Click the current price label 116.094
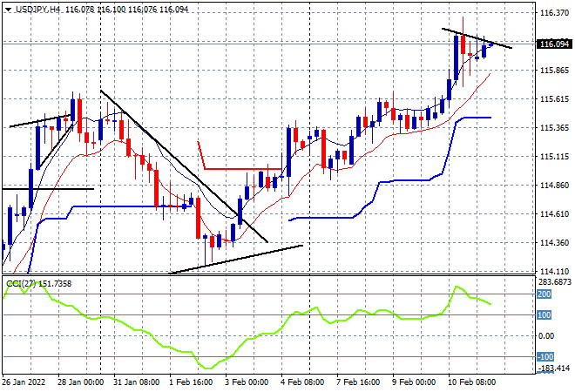Image resolution: width=575 pixels, height=392 pixels. 554,44
